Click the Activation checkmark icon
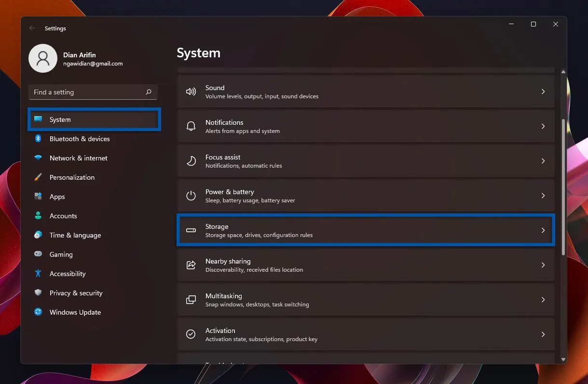The width and height of the screenshot is (588, 384). pyautogui.click(x=191, y=334)
